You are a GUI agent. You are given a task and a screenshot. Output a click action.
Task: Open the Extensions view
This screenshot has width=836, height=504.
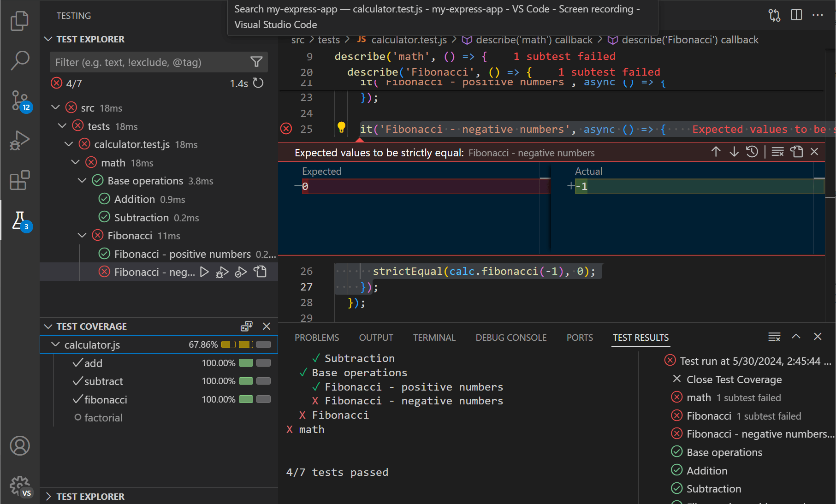click(19, 180)
